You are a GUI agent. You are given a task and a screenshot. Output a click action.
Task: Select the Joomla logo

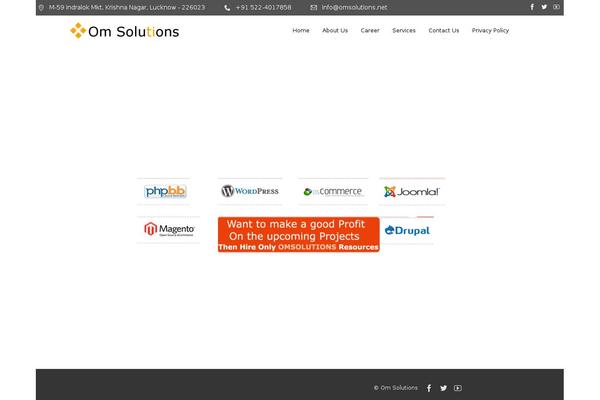coord(412,191)
